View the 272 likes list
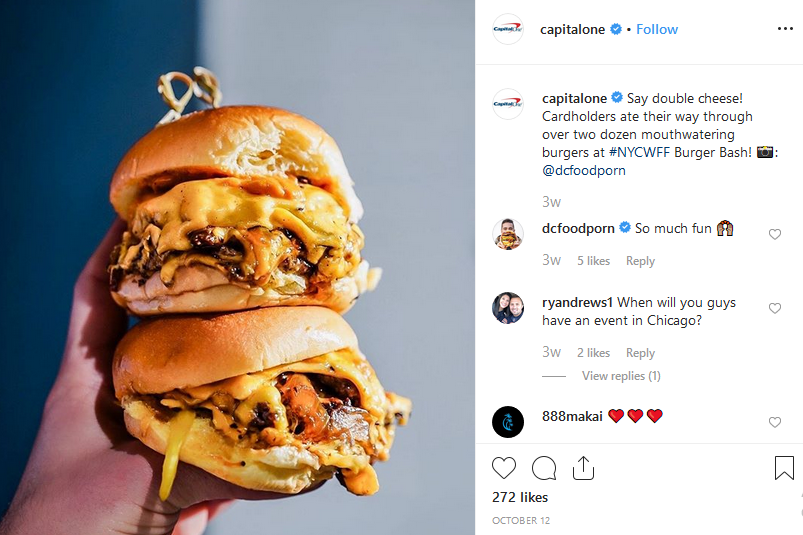Screen dimensions: 803x535 (x=520, y=497)
